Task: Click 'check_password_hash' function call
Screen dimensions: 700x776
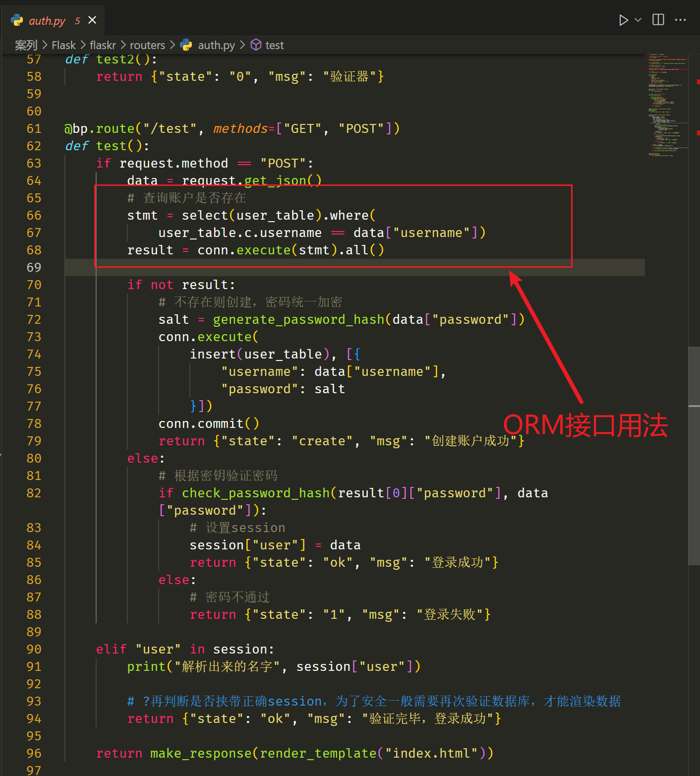Action: click(256, 493)
